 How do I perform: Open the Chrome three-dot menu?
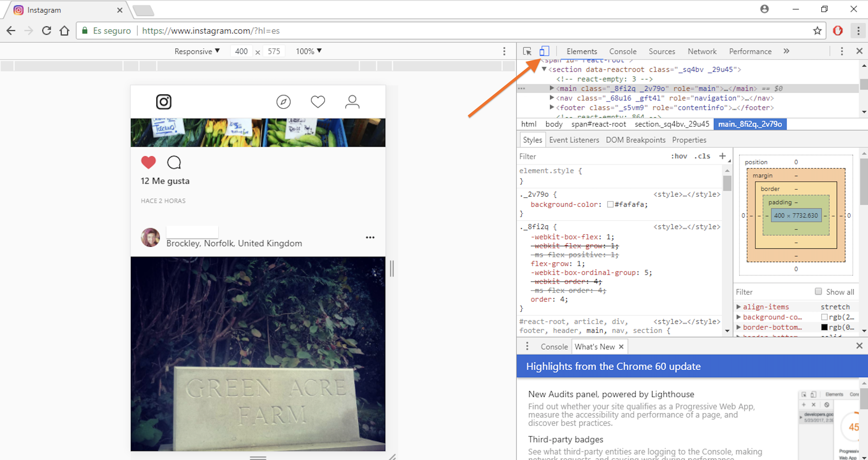click(858, 31)
